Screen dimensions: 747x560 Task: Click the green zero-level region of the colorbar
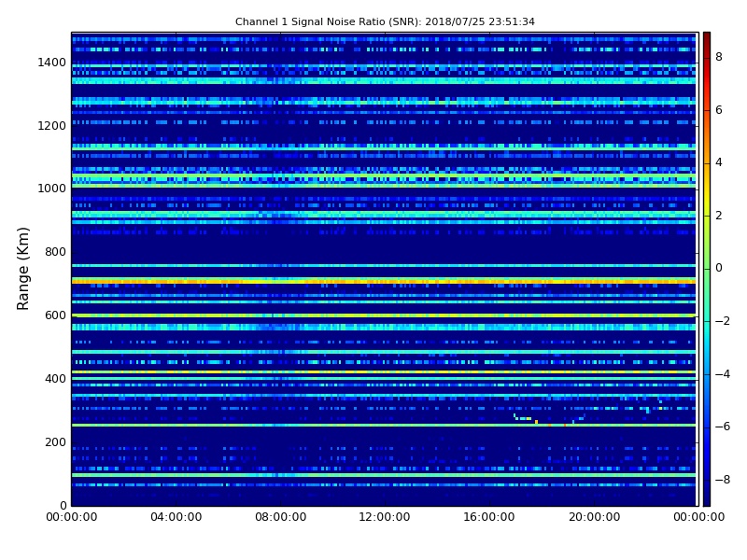707,268
